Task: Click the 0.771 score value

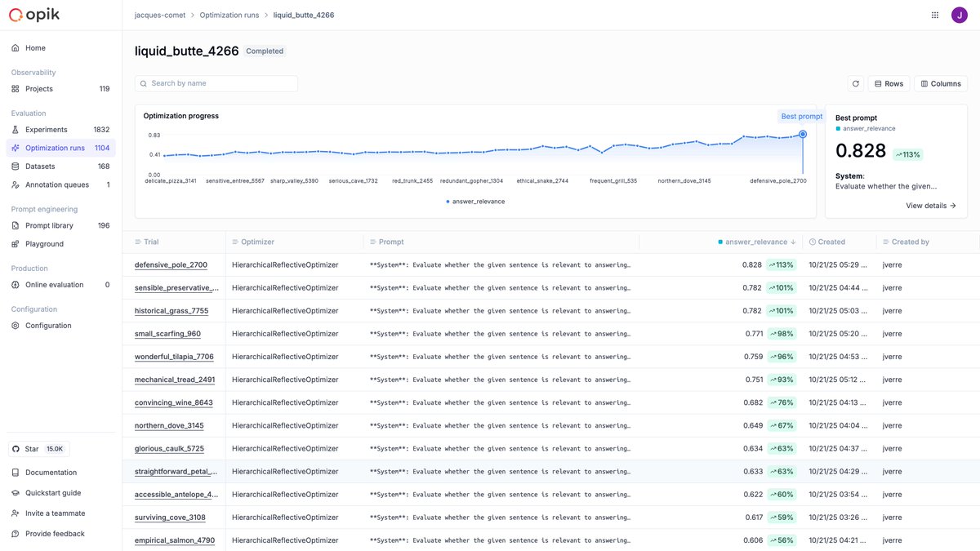Action: [754, 334]
